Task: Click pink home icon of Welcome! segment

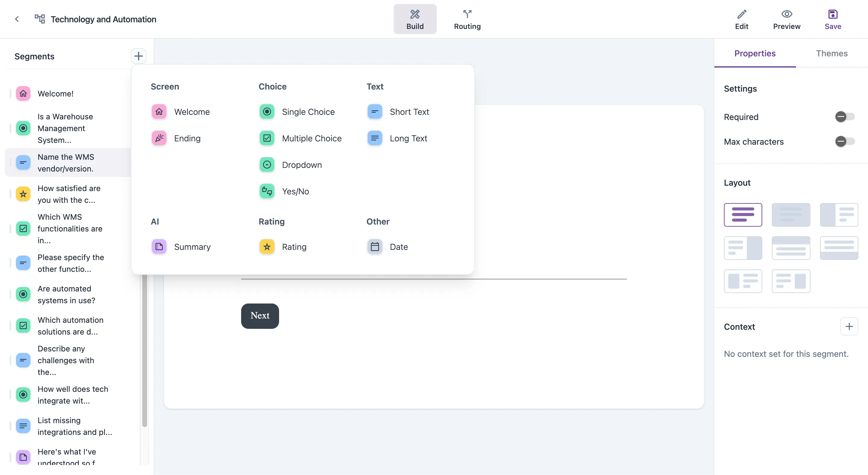Action: pos(23,94)
